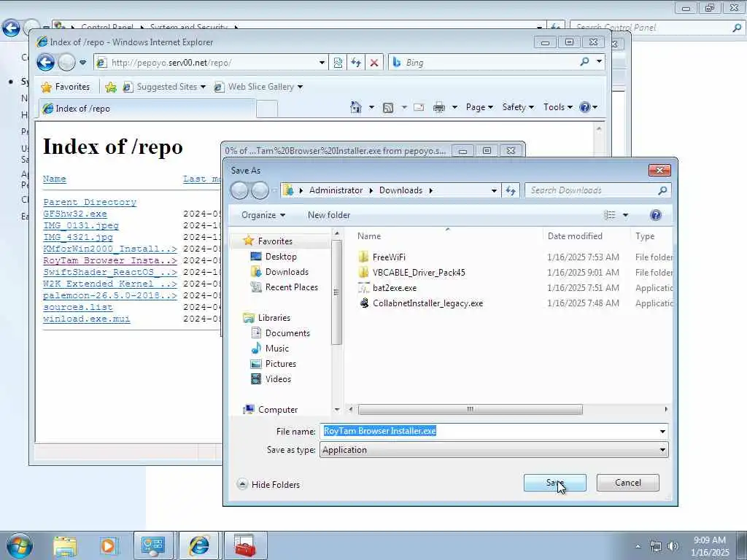Open the Favorites button in IE
This screenshot has width=747, height=560.
pos(66,87)
